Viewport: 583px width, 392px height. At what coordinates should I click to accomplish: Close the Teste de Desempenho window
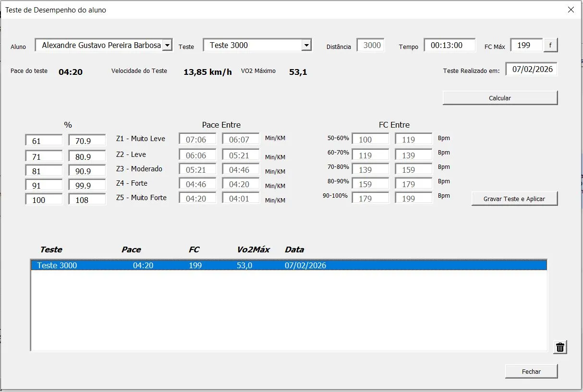571,10
